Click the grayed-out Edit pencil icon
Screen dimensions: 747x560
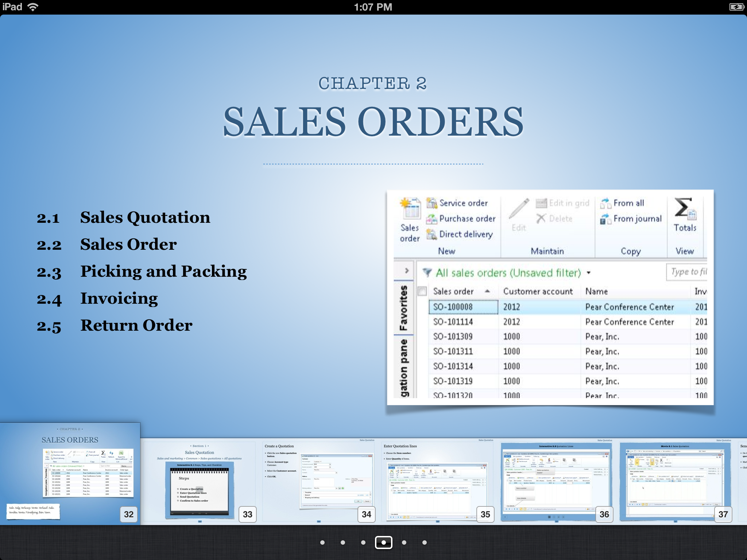pos(519,209)
